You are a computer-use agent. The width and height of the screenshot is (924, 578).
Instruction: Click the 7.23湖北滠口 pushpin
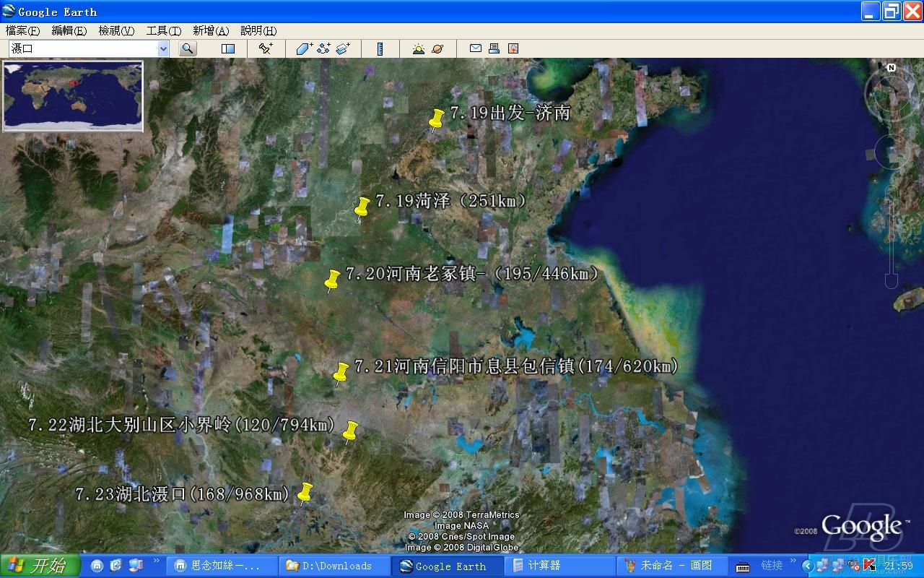tap(305, 493)
